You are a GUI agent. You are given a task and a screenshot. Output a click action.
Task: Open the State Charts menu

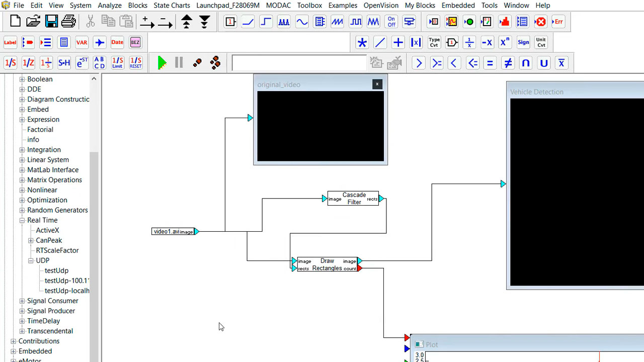(x=172, y=6)
